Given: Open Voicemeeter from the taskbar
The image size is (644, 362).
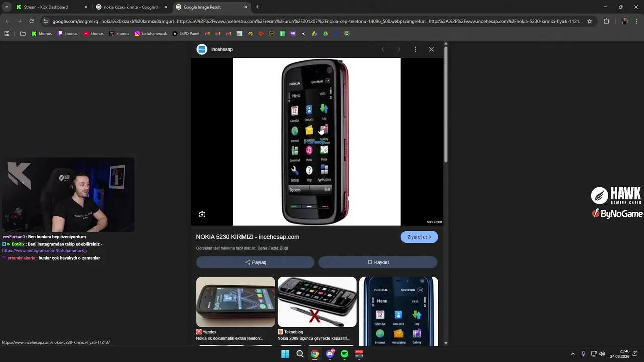Looking at the screenshot, I should click(x=359, y=354).
